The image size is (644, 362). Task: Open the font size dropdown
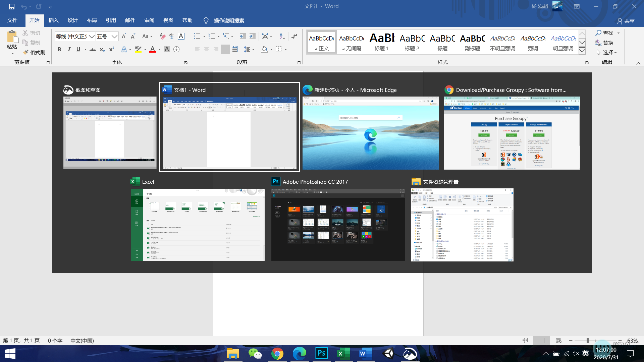click(x=114, y=36)
